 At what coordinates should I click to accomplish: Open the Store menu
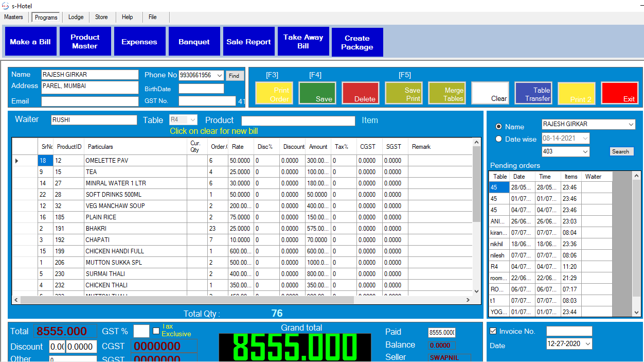coord(101,17)
